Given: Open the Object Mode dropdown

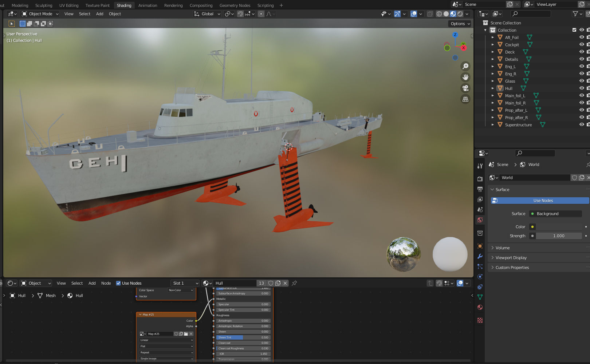Looking at the screenshot, I should [x=40, y=14].
